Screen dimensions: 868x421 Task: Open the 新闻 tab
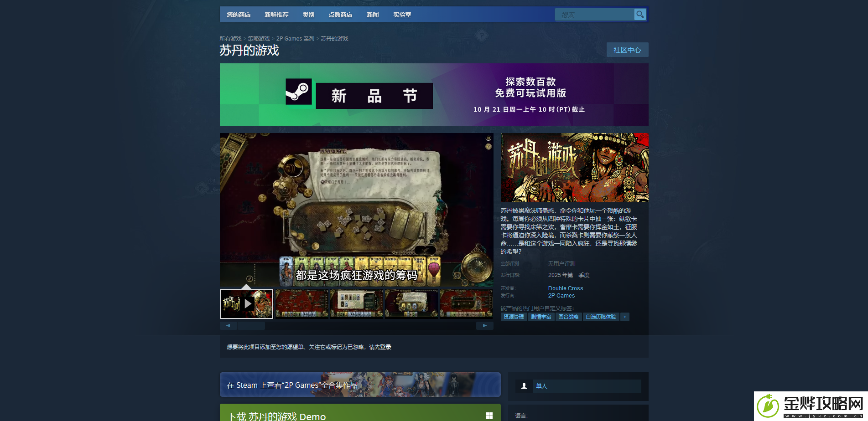pos(373,15)
